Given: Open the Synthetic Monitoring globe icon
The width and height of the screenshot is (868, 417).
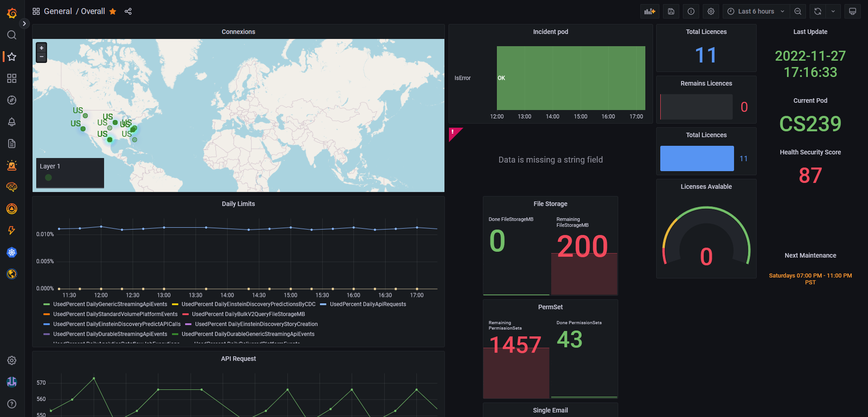Looking at the screenshot, I should 12,274.
